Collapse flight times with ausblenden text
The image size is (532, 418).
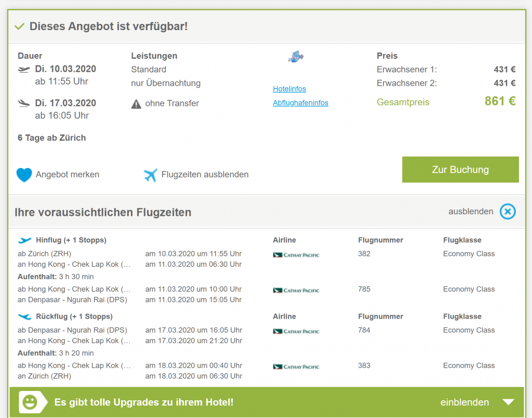[471, 212]
